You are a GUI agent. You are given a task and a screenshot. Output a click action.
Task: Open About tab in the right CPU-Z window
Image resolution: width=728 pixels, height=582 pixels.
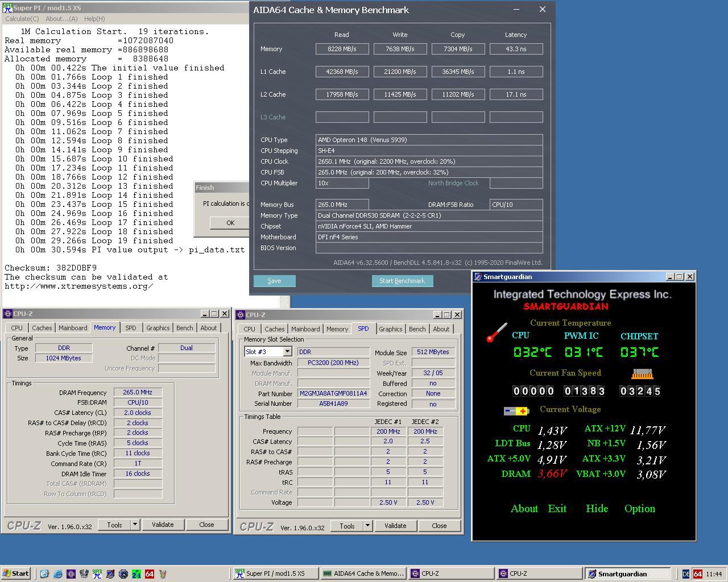(441, 329)
